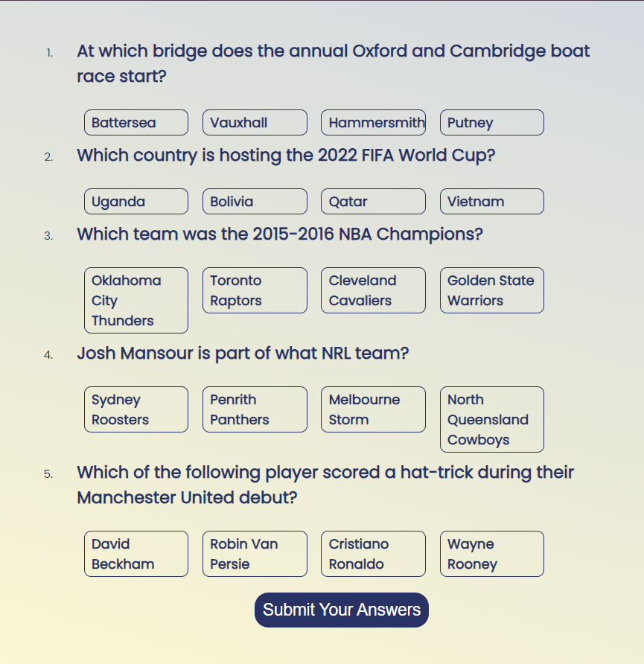Screen dimensions: 644x664
Task: Select Robin Van Persie for question five
Action: (255, 553)
